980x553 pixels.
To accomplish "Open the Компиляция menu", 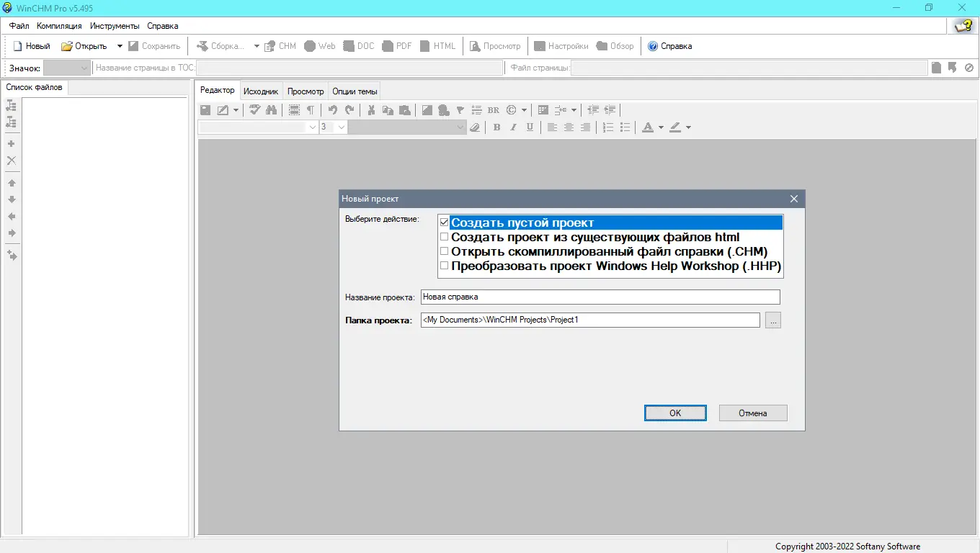I will tap(59, 26).
